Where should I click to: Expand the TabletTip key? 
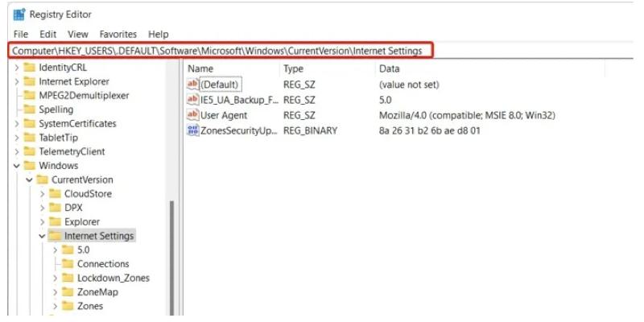point(17,138)
